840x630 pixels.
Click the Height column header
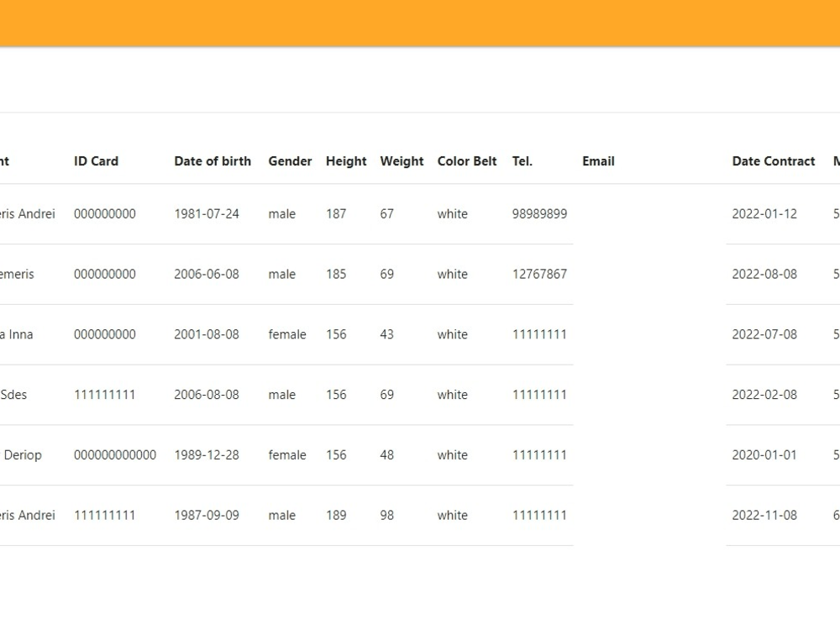(346, 161)
